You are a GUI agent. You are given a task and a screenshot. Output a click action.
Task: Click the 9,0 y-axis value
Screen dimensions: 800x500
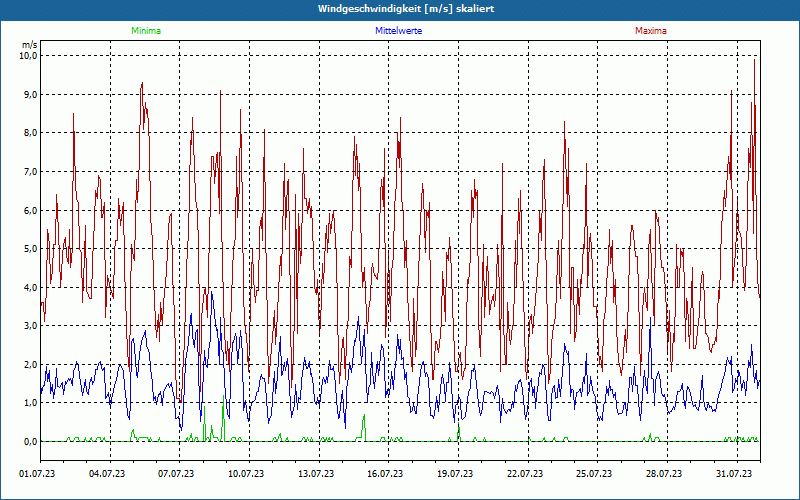31,94
